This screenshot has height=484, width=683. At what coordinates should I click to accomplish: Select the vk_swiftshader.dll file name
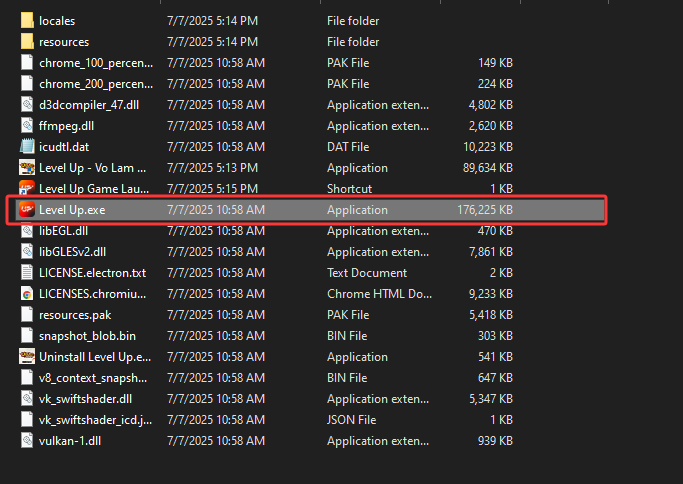tap(85, 399)
